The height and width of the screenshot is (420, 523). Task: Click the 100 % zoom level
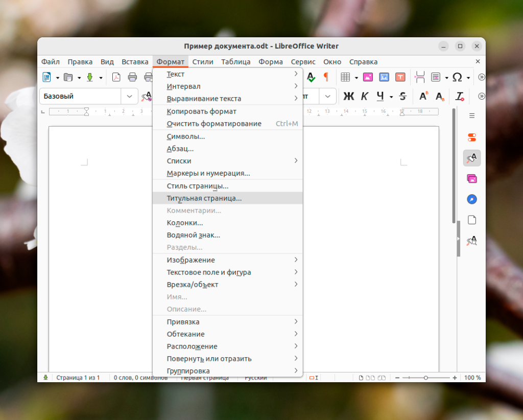[472, 378]
